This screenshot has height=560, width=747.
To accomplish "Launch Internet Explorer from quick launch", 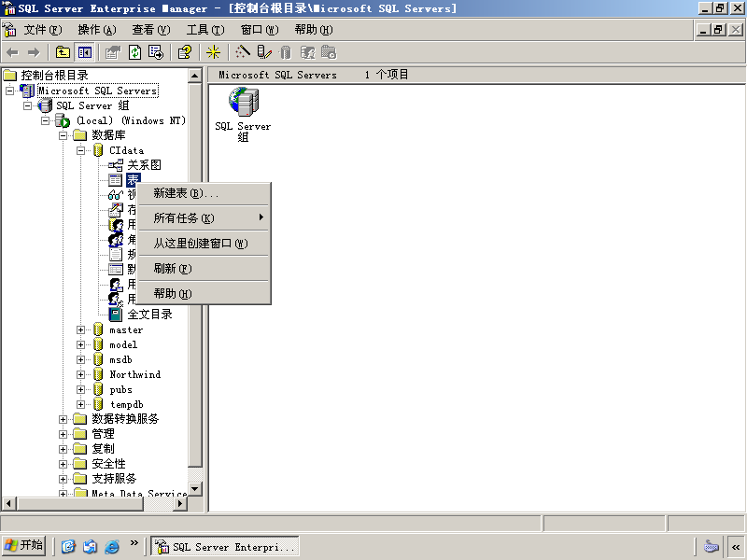I will (111, 546).
